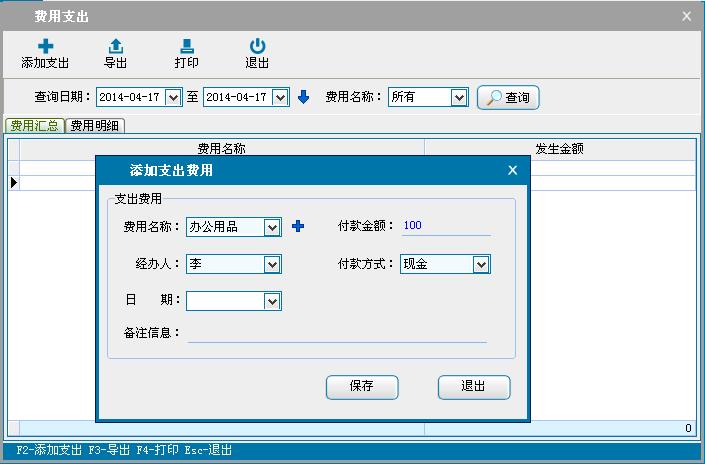Expand the 办公用品 expense name dropdown
Screen dimensions: 705x464
coord(272,227)
